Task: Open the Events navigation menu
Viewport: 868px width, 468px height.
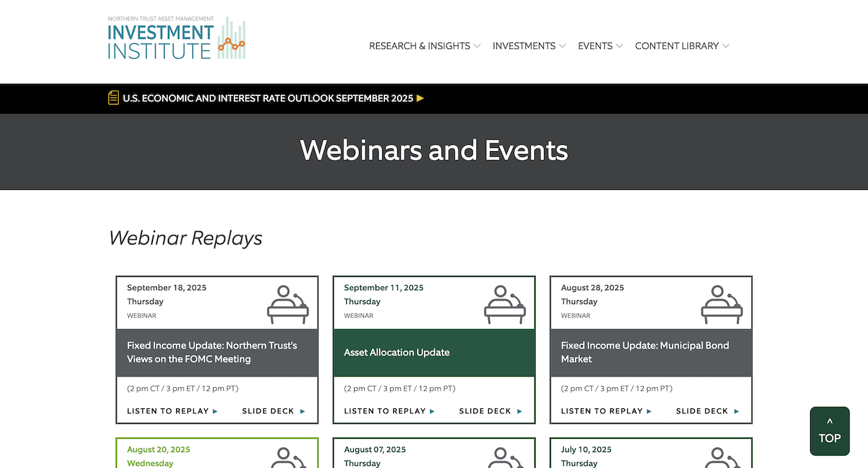Action: point(600,46)
